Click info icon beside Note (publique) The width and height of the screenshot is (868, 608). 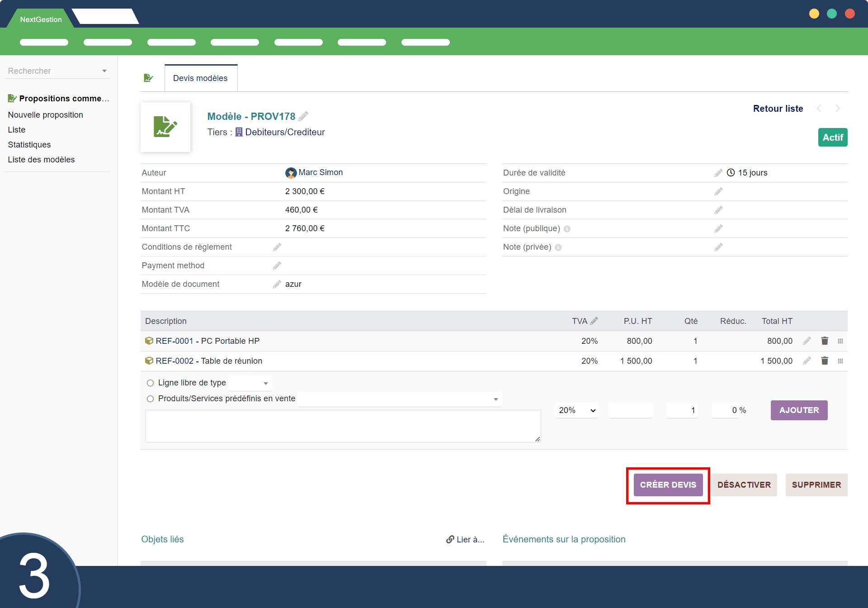point(567,229)
